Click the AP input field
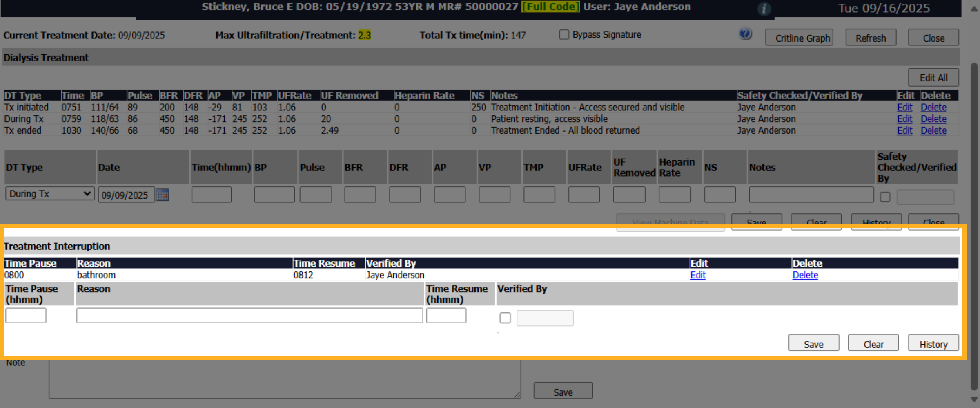The height and width of the screenshot is (408, 980). point(450,195)
